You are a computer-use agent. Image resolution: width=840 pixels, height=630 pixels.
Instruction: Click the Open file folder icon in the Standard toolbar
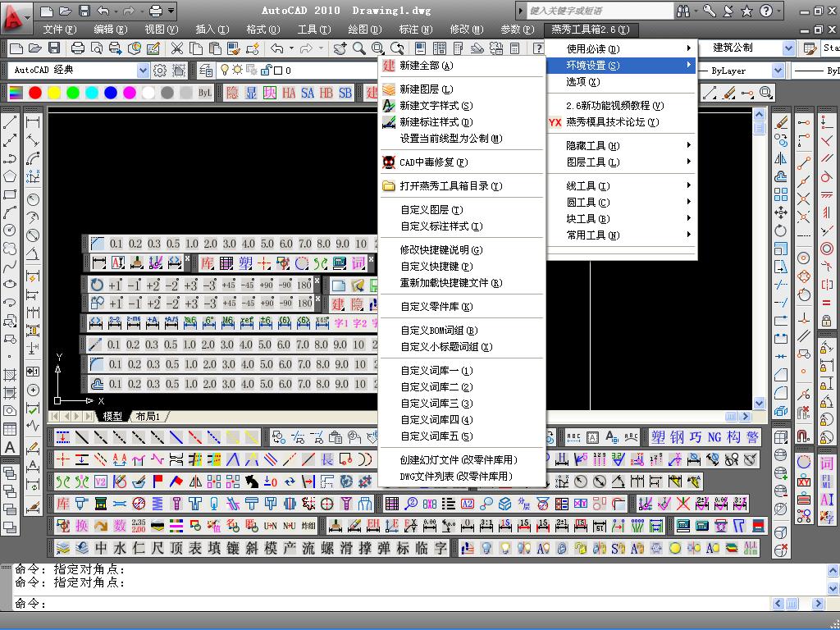click(x=34, y=48)
